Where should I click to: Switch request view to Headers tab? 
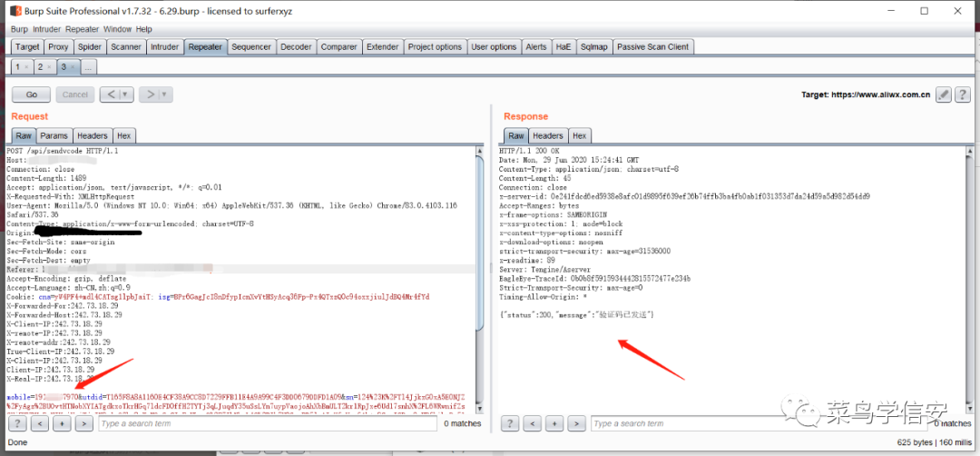93,135
